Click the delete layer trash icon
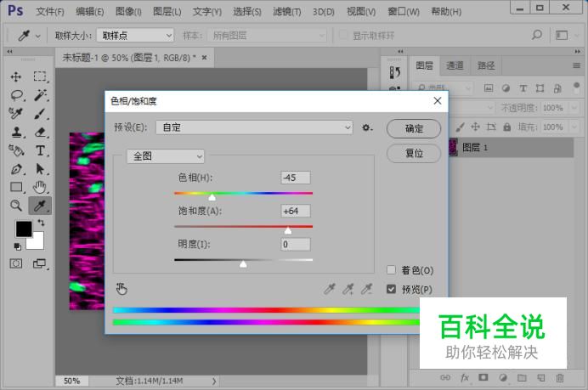This screenshot has width=588, height=390. (560, 377)
